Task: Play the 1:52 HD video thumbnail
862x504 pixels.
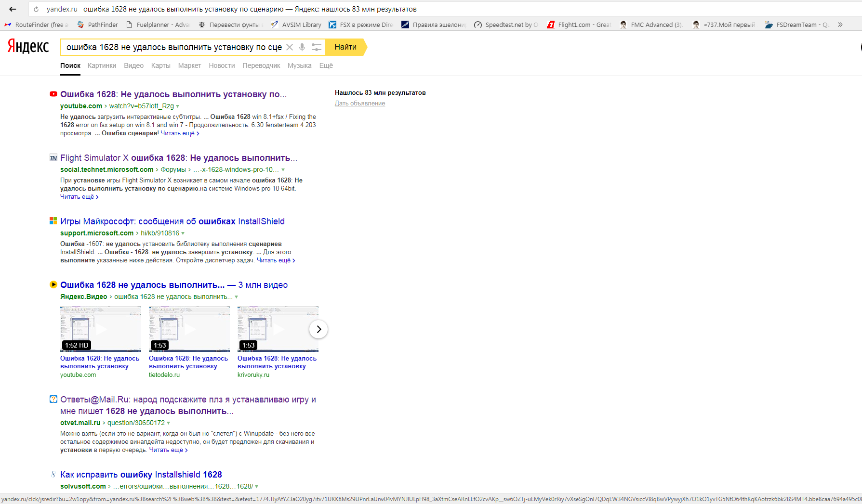Action: pyautogui.click(x=101, y=329)
